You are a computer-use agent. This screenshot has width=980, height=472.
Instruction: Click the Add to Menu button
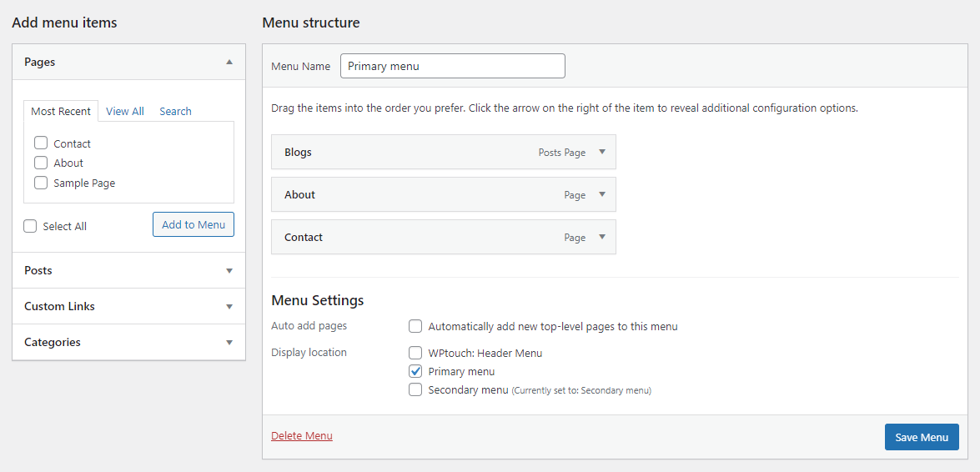(193, 224)
